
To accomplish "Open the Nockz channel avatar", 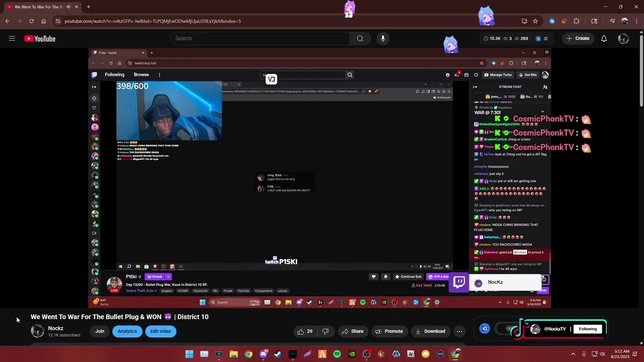I will click(37, 331).
